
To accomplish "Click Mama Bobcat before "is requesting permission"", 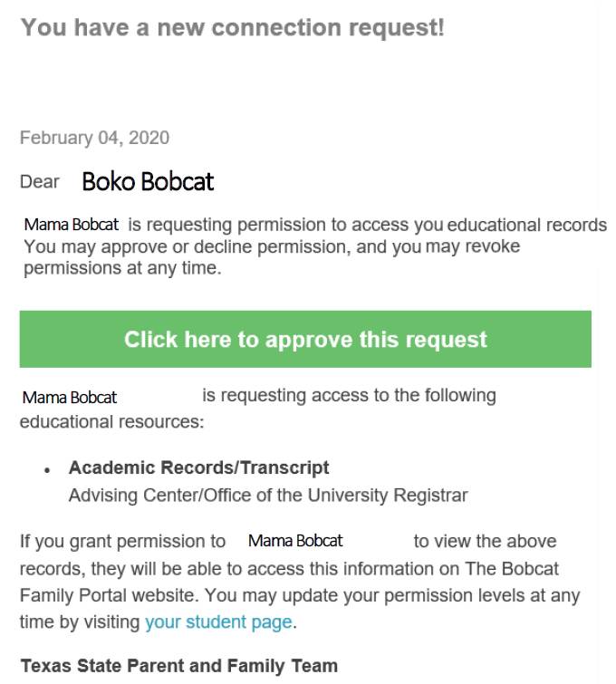I will 71,225.
